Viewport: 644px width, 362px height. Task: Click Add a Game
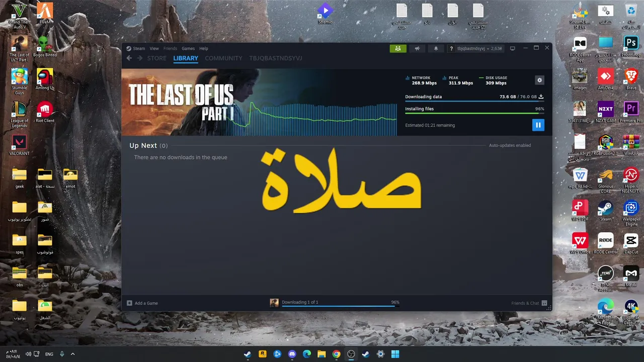(x=142, y=303)
